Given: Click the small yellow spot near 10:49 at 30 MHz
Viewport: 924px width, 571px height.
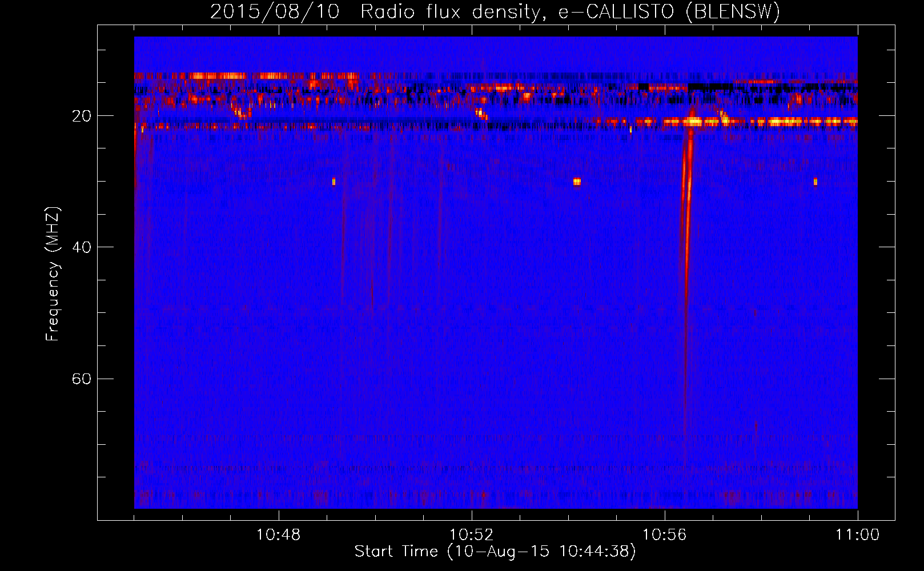Looking at the screenshot, I should [x=334, y=182].
